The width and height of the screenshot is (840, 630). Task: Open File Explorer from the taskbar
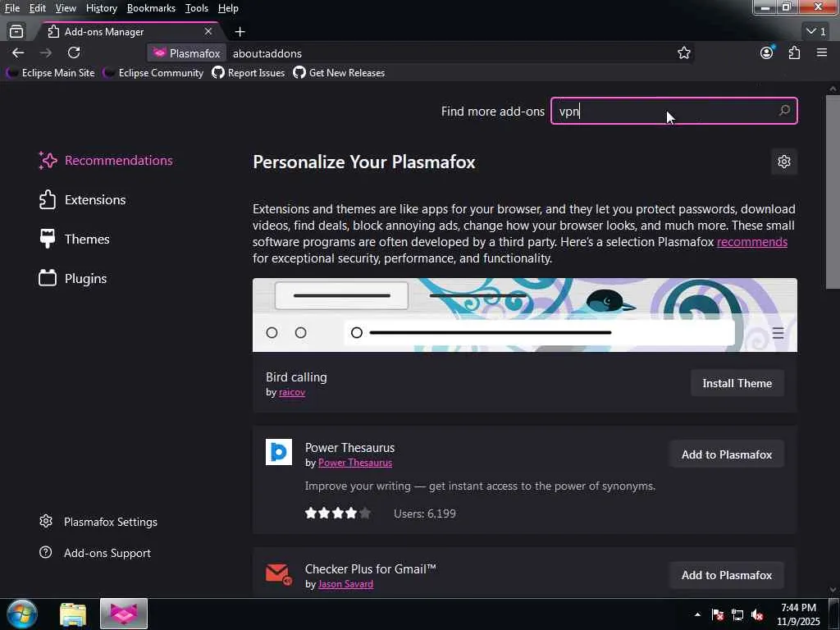[x=73, y=614]
